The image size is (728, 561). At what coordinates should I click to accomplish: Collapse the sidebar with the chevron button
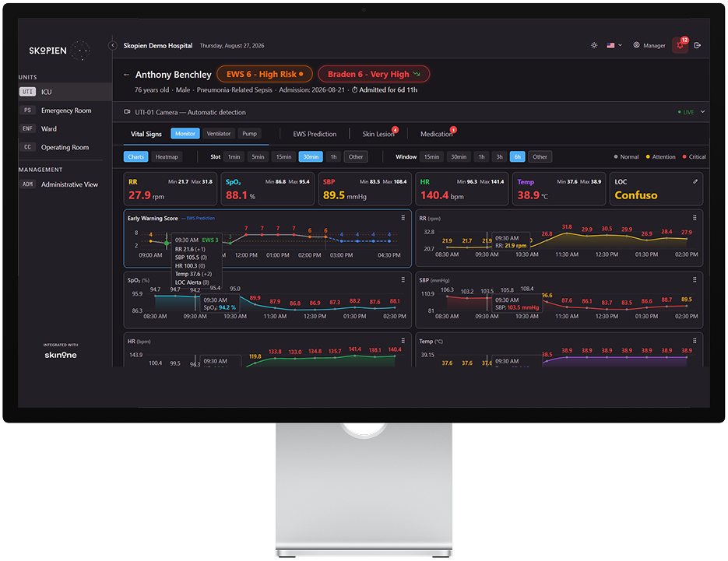(112, 45)
